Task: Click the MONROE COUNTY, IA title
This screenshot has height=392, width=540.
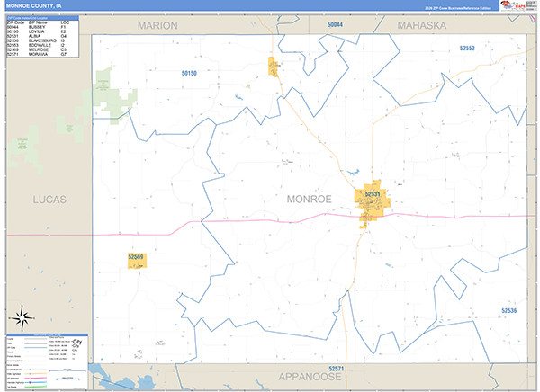Action: click(34, 6)
